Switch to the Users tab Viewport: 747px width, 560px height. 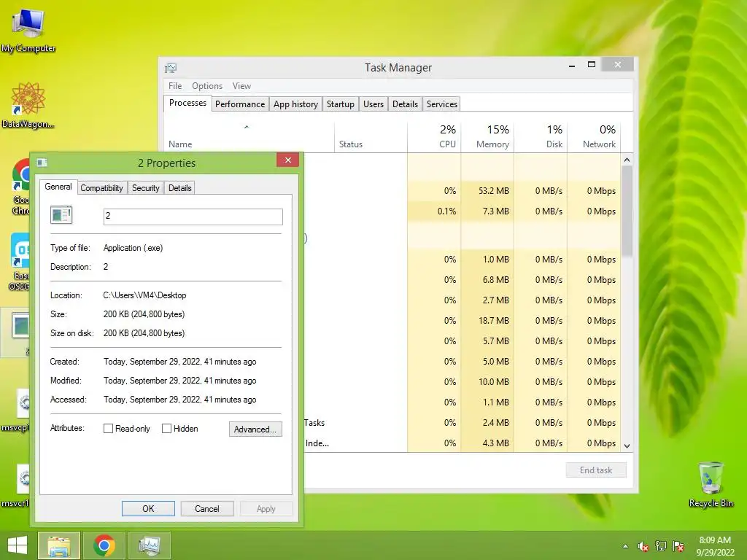tap(373, 104)
